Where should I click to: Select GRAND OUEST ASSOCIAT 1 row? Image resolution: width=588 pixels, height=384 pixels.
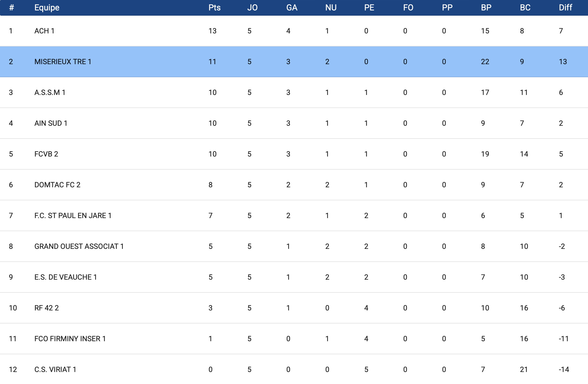point(79,247)
